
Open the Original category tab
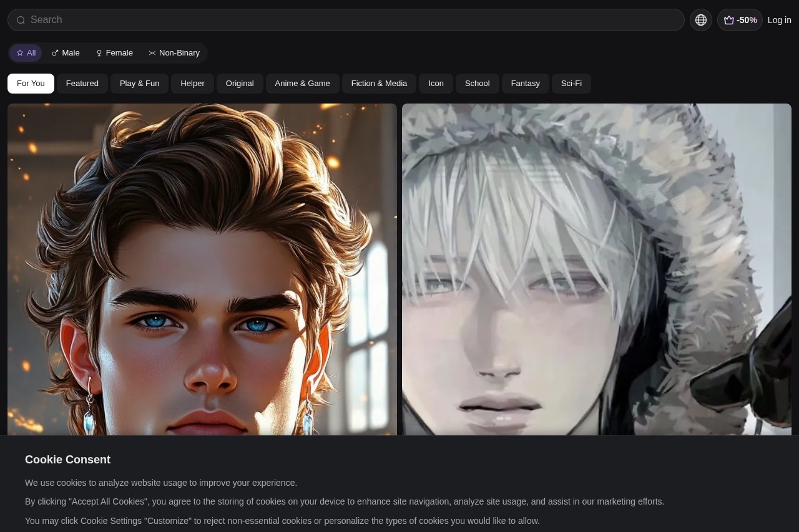point(240,84)
